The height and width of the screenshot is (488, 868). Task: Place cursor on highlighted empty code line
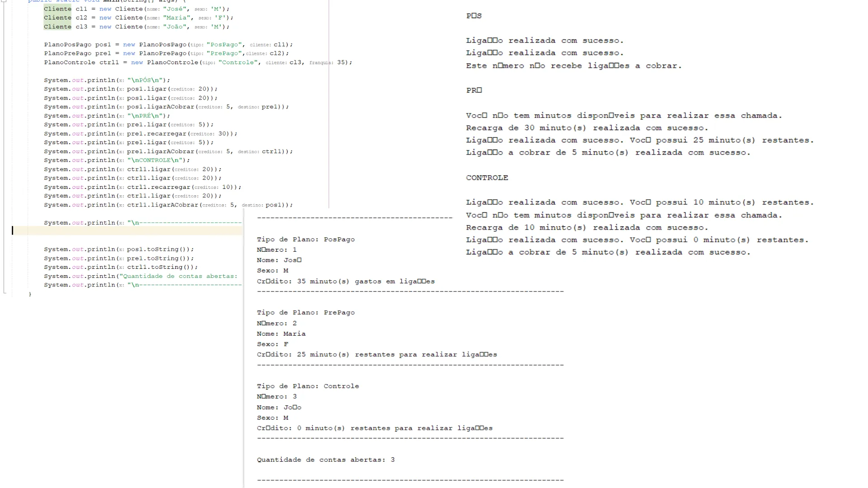coord(127,231)
